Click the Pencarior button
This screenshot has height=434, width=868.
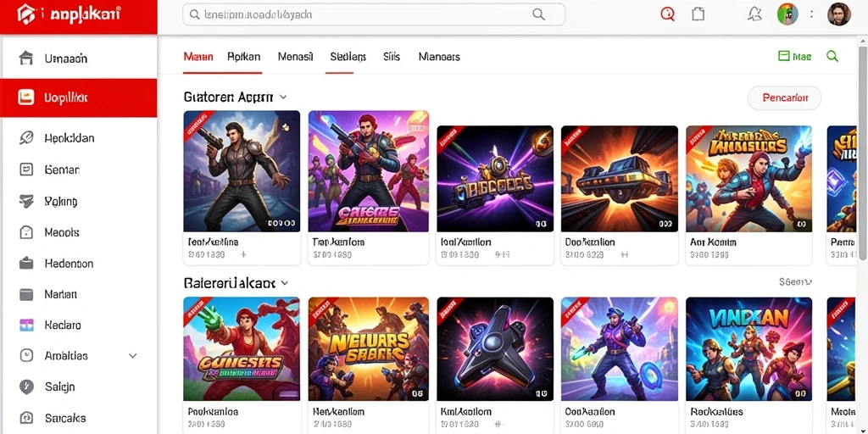pyautogui.click(x=784, y=98)
